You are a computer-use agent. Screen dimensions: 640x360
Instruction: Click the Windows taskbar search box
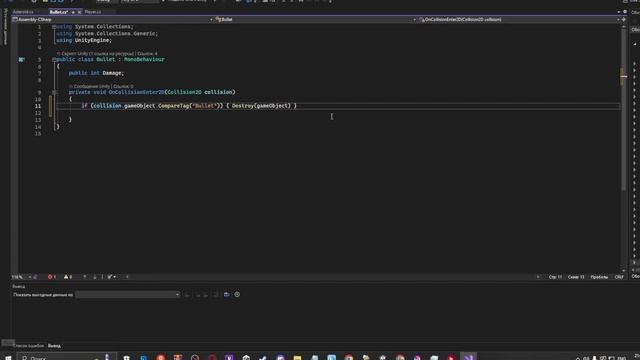67,357
